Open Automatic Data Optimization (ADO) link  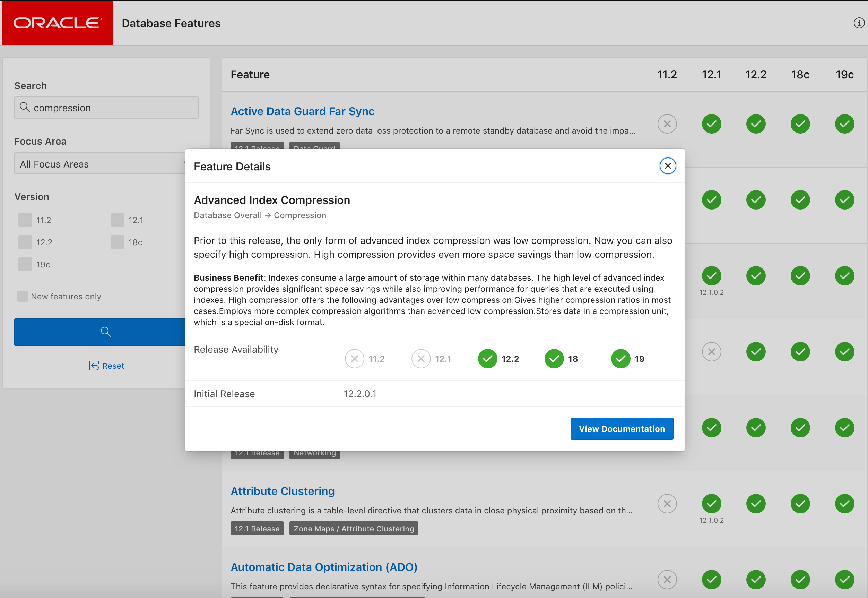pyautogui.click(x=323, y=567)
